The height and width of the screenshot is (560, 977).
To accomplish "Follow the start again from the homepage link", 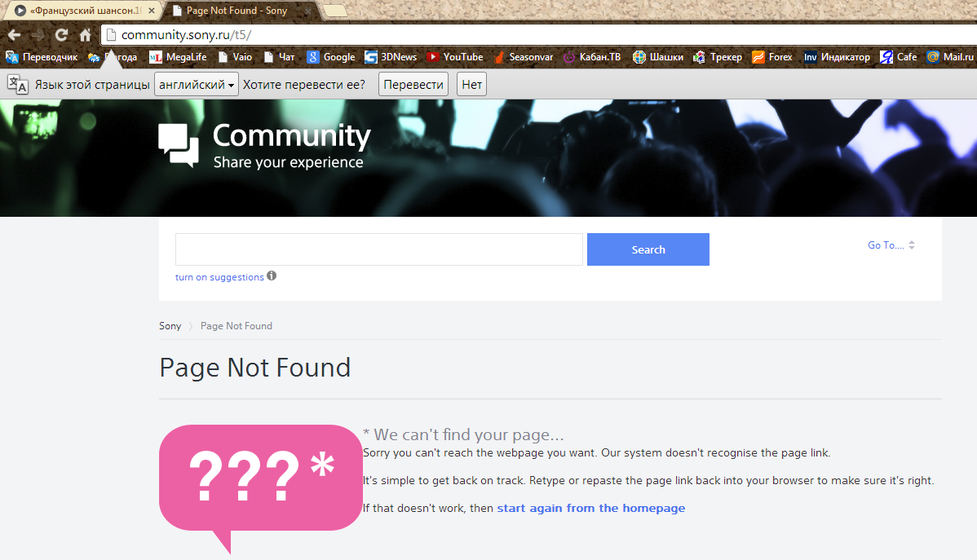I will 590,508.
